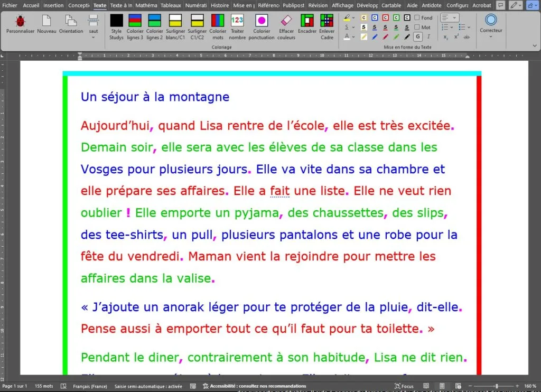The width and height of the screenshot is (541, 392).
Task: Open Accessibilité recommendations in status bar
Action: coord(254,386)
